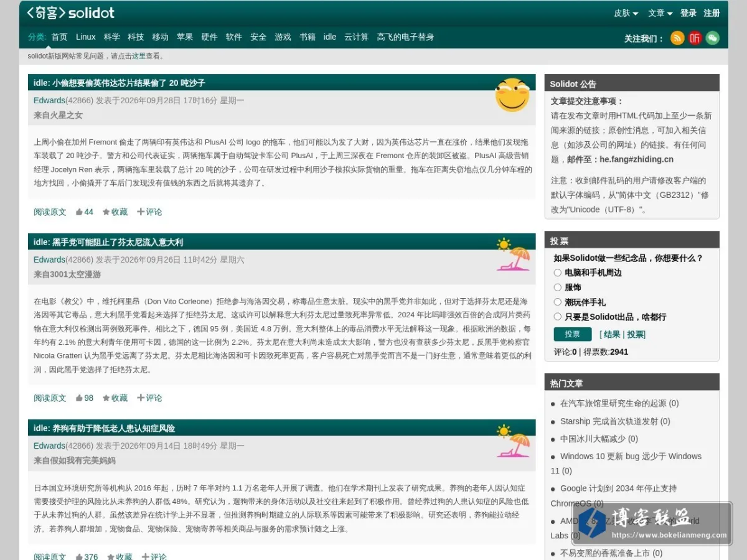Open the 苹果 category

pyautogui.click(x=185, y=37)
